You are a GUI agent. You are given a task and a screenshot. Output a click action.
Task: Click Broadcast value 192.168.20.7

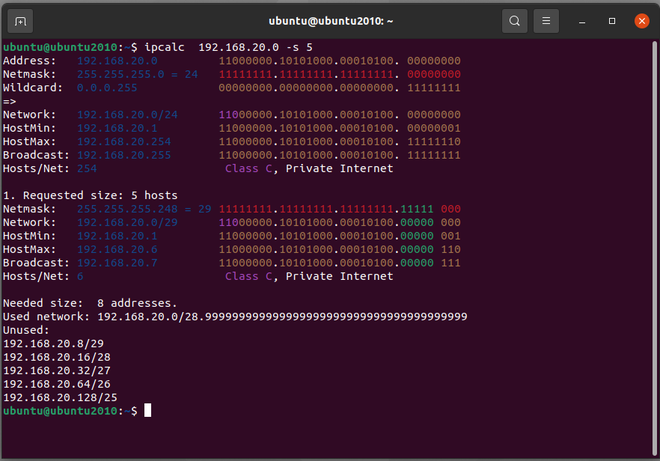tap(117, 263)
